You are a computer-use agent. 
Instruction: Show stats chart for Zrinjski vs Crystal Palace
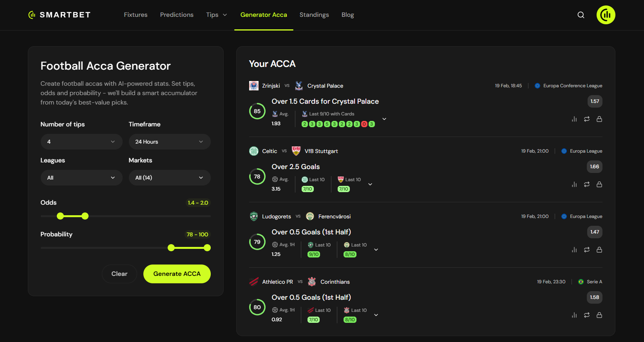pos(574,119)
